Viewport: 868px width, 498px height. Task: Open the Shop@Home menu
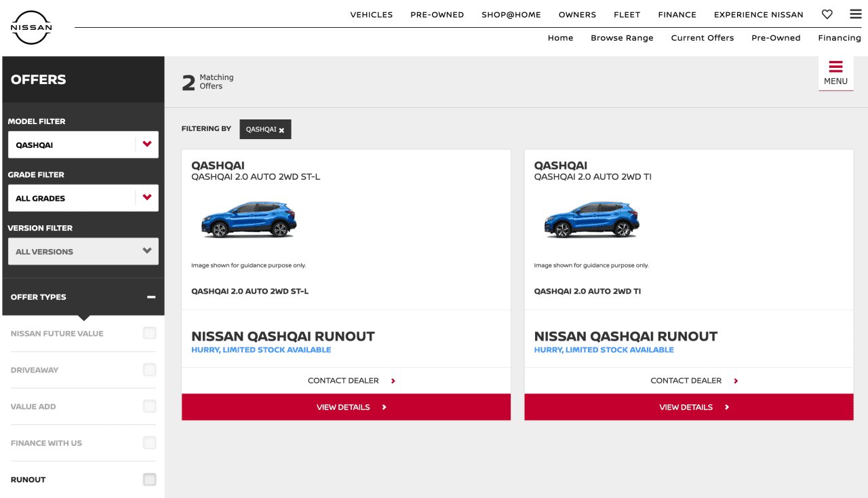(511, 15)
